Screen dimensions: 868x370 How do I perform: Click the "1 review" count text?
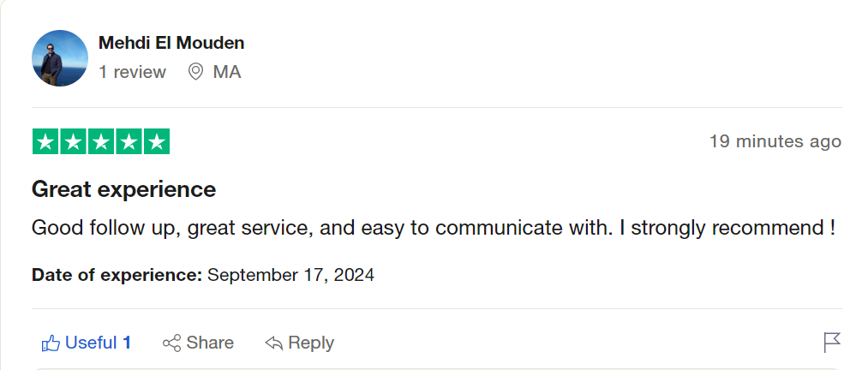point(132,72)
